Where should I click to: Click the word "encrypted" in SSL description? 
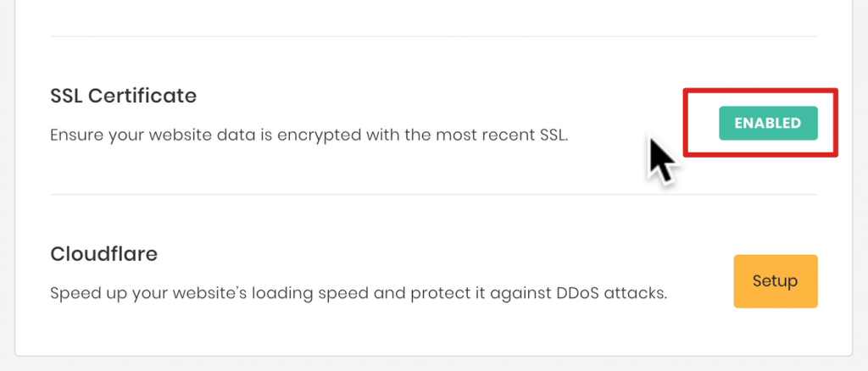pyautogui.click(x=287, y=135)
